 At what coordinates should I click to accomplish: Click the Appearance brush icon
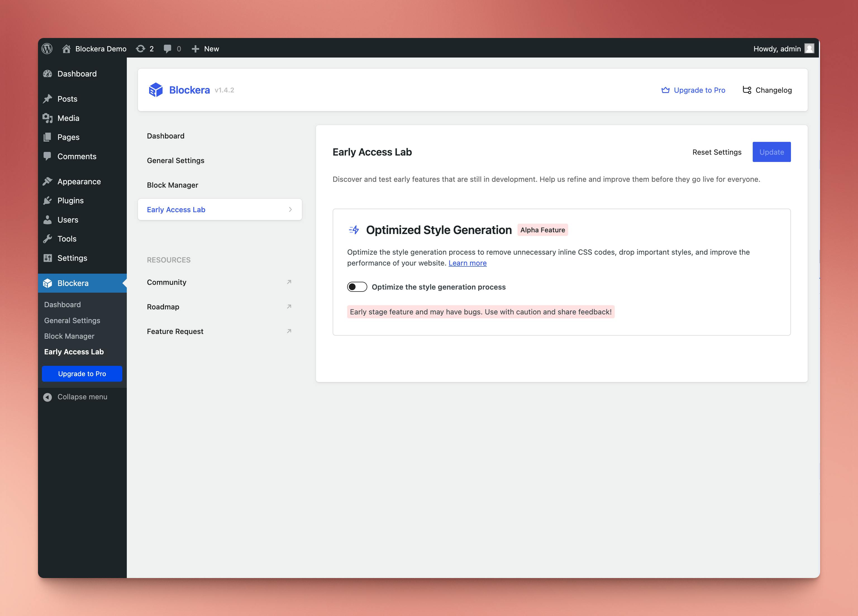click(x=47, y=182)
